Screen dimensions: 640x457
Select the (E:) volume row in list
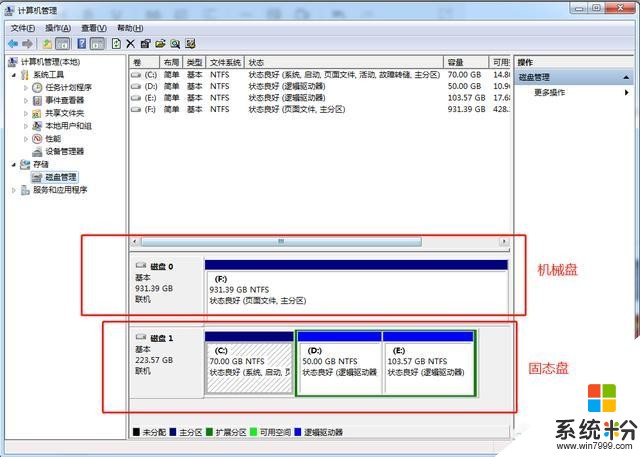pos(320,98)
